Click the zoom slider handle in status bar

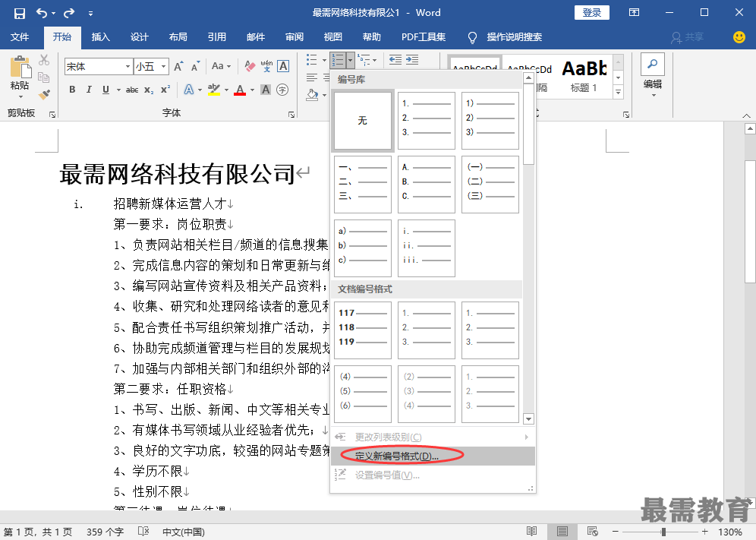664,532
